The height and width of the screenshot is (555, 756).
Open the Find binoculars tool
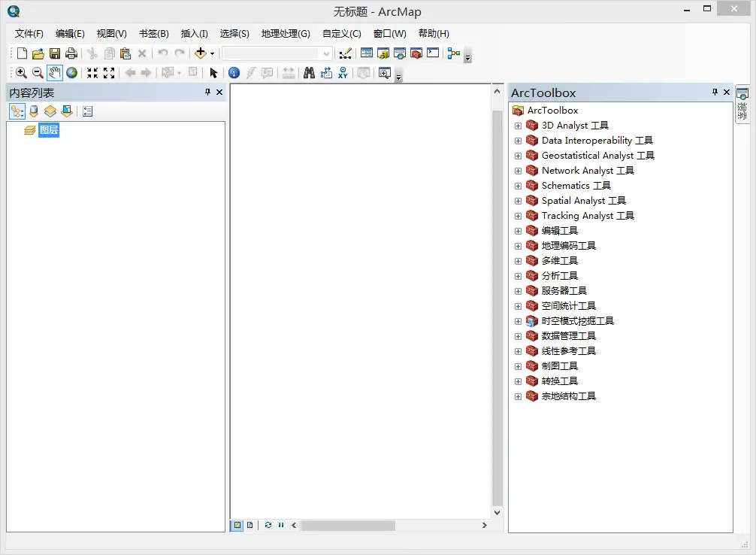coord(309,73)
